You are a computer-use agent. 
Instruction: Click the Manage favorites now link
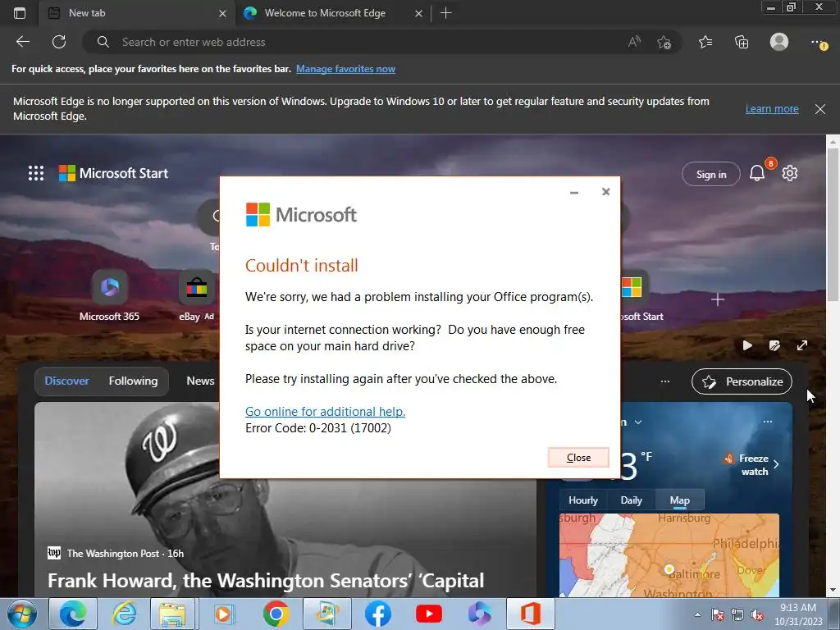pos(345,69)
